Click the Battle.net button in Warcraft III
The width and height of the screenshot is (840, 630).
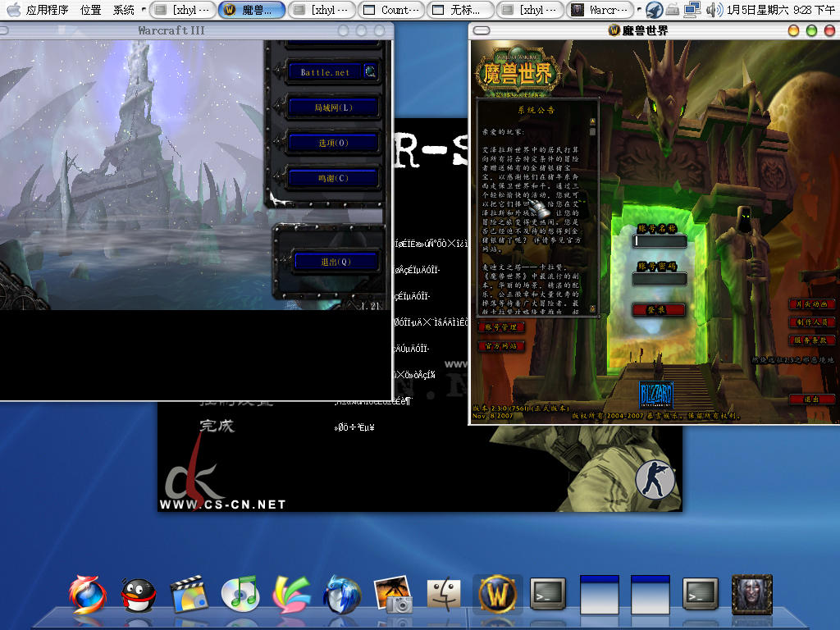(325, 72)
